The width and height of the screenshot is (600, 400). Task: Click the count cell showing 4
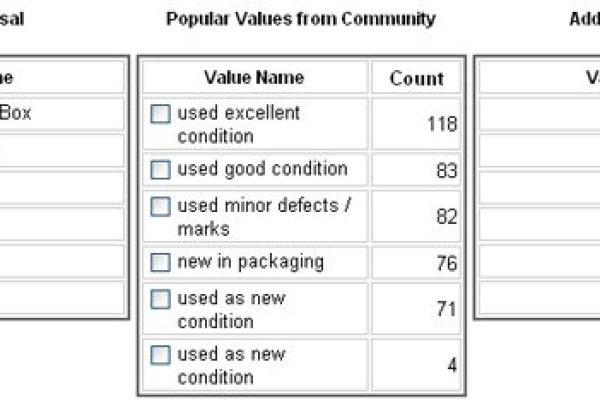(416, 365)
